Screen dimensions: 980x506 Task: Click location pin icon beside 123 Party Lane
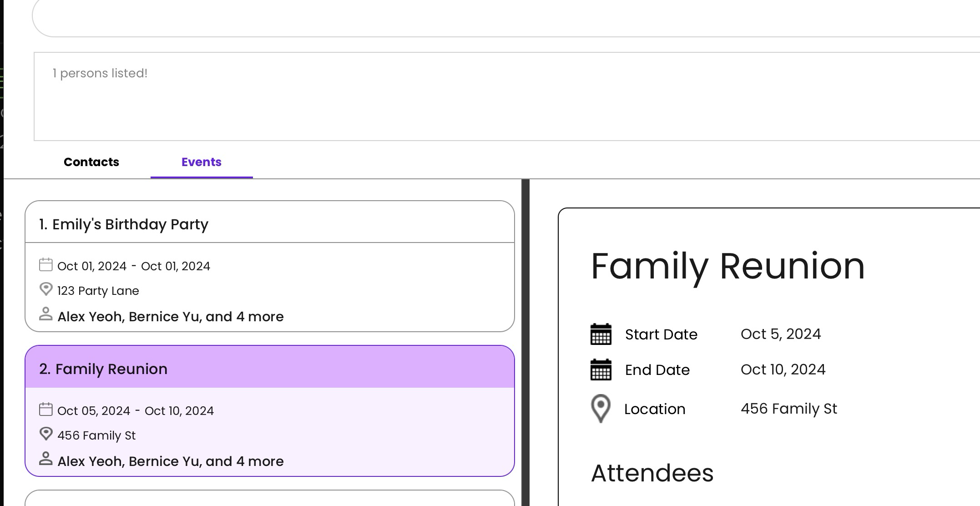(x=46, y=289)
